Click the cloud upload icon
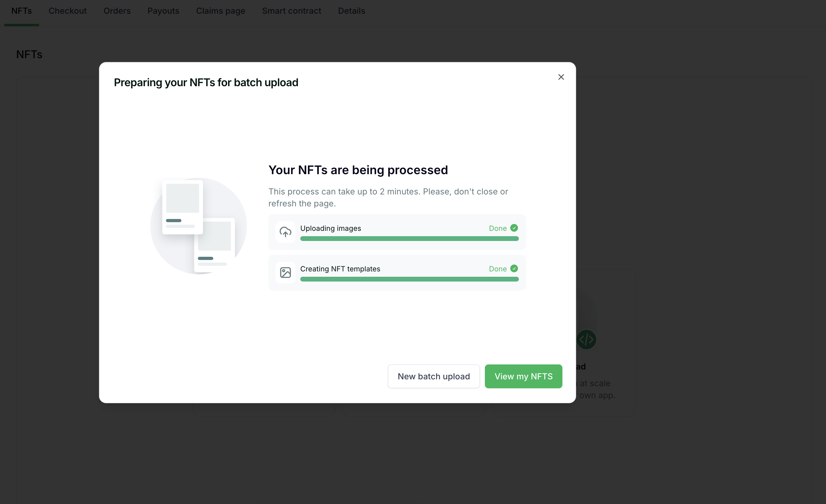This screenshot has width=826, height=504. click(x=285, y=232)
